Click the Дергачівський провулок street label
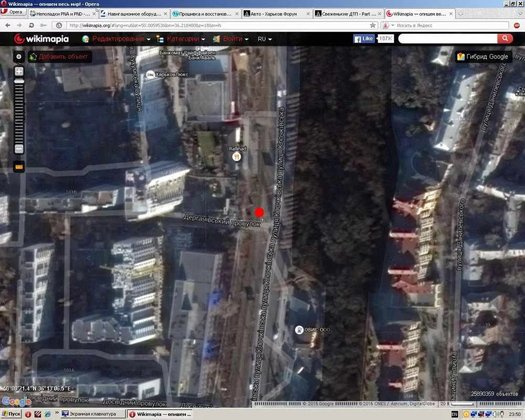This screenshot has width=525, height=420. [x=222, y=220]
